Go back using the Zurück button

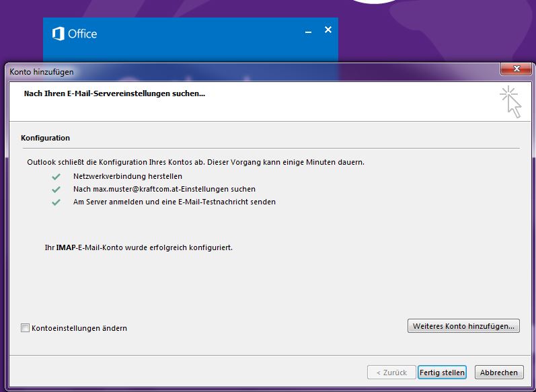(x=391, y=373)
